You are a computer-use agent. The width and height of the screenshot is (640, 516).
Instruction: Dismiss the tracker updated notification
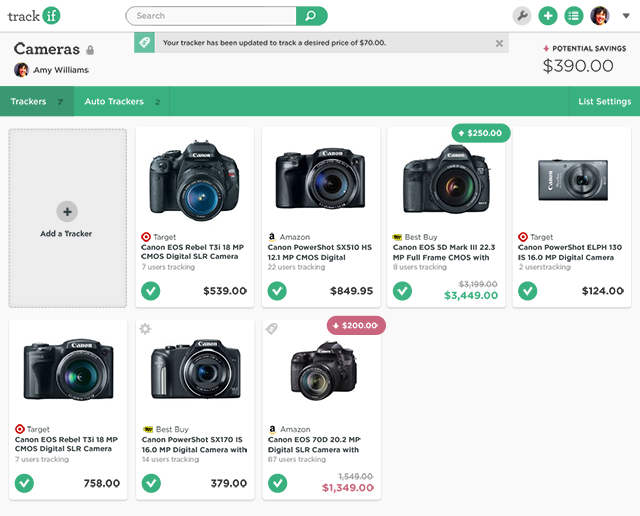tap(499, 43)
